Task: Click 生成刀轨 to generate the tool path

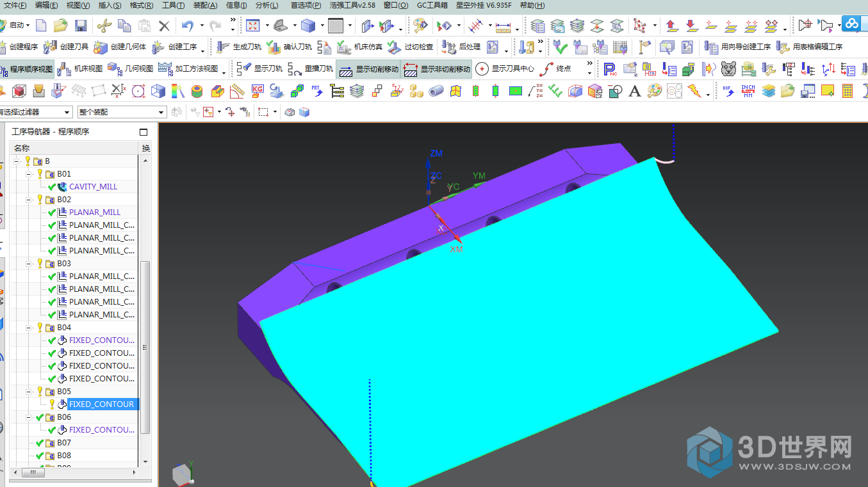Action: [238, 47]
